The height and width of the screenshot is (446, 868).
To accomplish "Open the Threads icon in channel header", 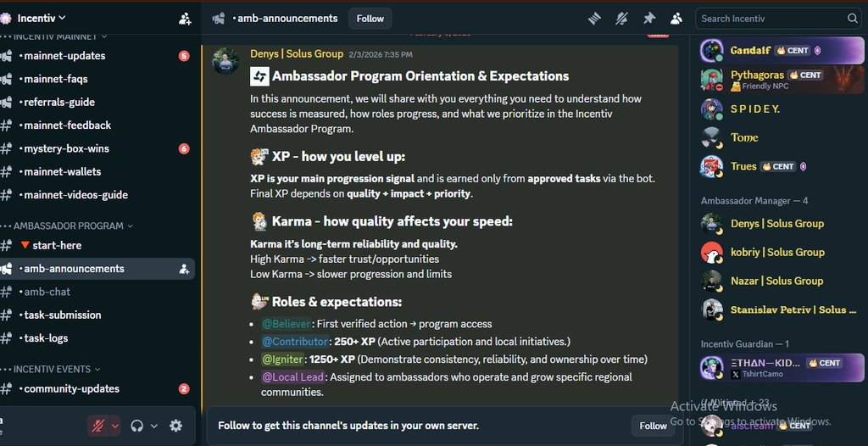I will pos(594,19).
